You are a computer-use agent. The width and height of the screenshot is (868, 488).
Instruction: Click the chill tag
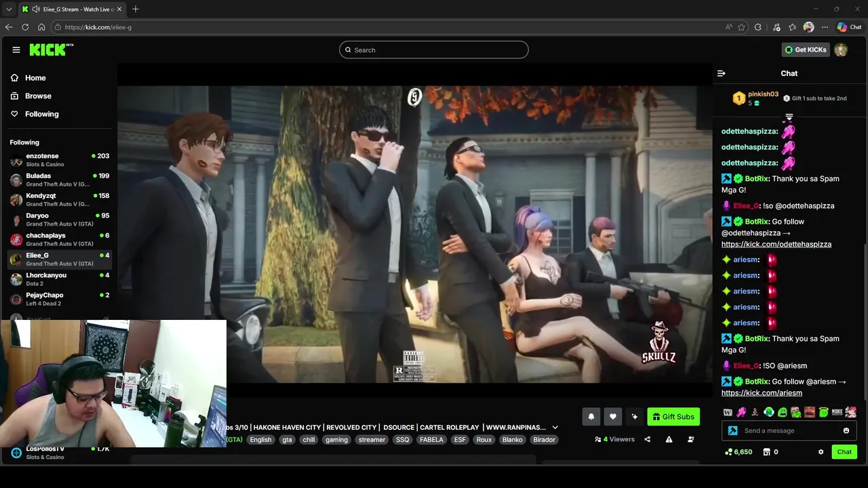pyautogui.click(x=309, y=440)
